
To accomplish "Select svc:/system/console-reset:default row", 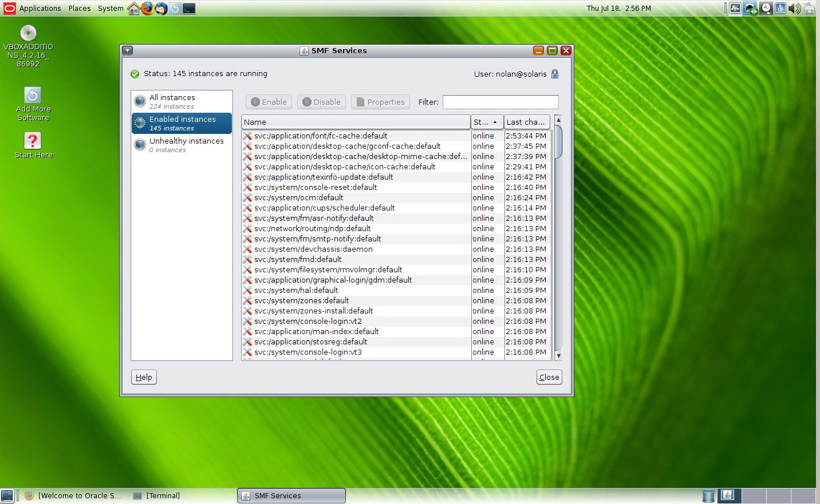I will pyautogui.click(x=396, y=187).
